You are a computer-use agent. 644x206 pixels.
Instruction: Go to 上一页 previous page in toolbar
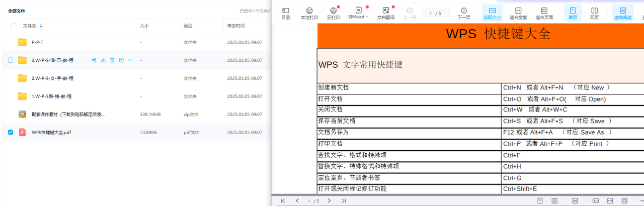(410, 13)
